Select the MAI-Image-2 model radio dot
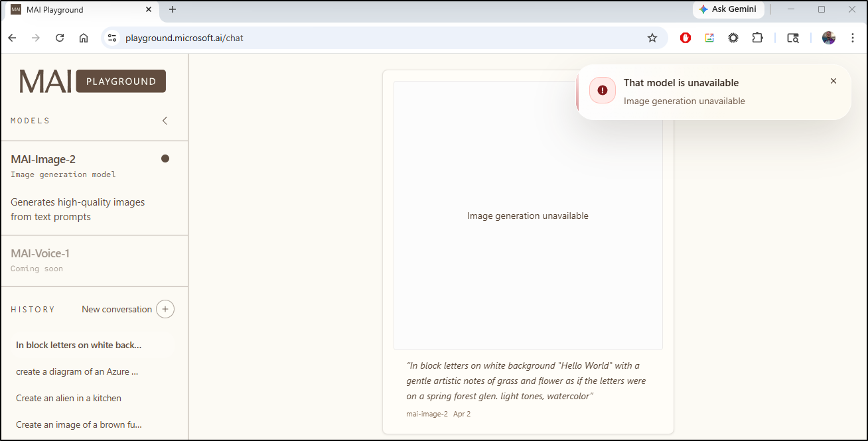This screenshot has width=868, height=441. click(x=165, y=158)
